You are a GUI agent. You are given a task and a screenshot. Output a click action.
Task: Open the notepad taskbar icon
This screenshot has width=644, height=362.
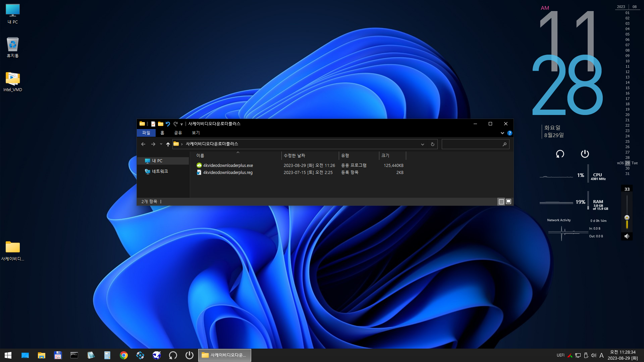tap(91, 355)
